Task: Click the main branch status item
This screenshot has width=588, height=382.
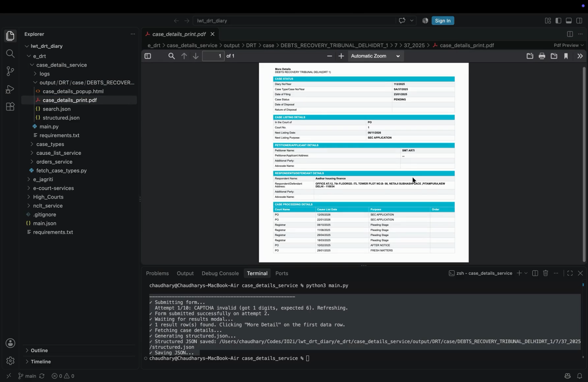Action: (x=27, y=376)
